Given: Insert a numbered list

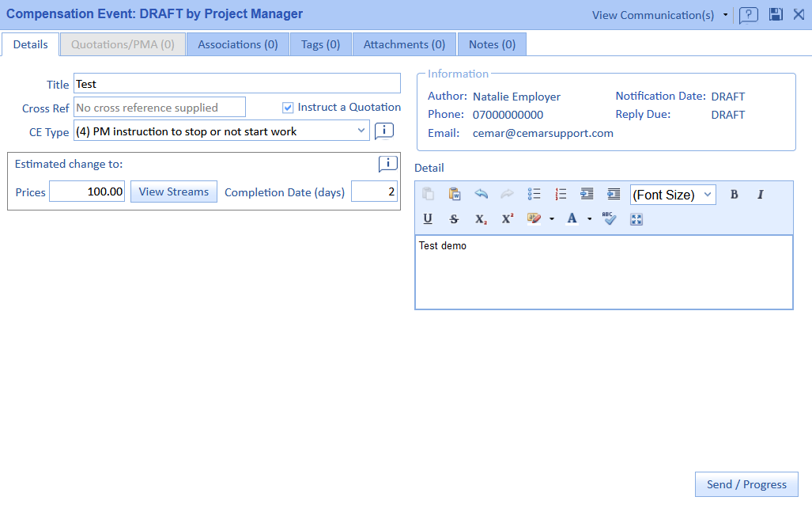Looking at the screenshot, I should tap(561, 194).
